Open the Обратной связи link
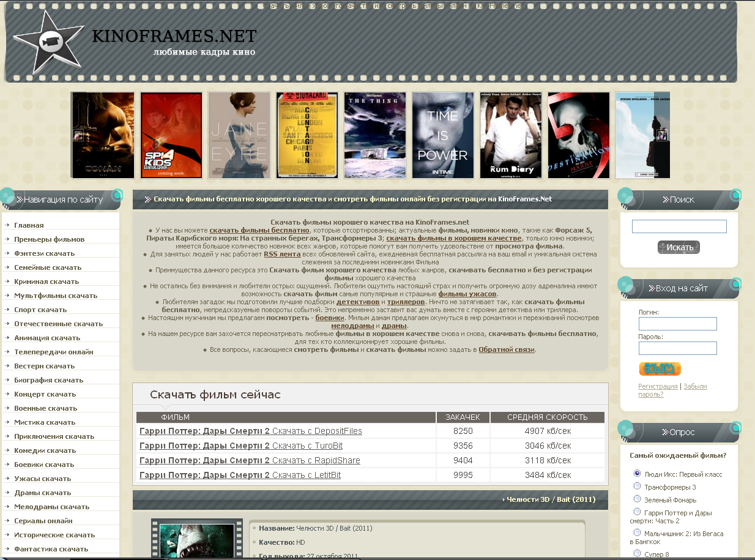 click(x=507, y=349)
